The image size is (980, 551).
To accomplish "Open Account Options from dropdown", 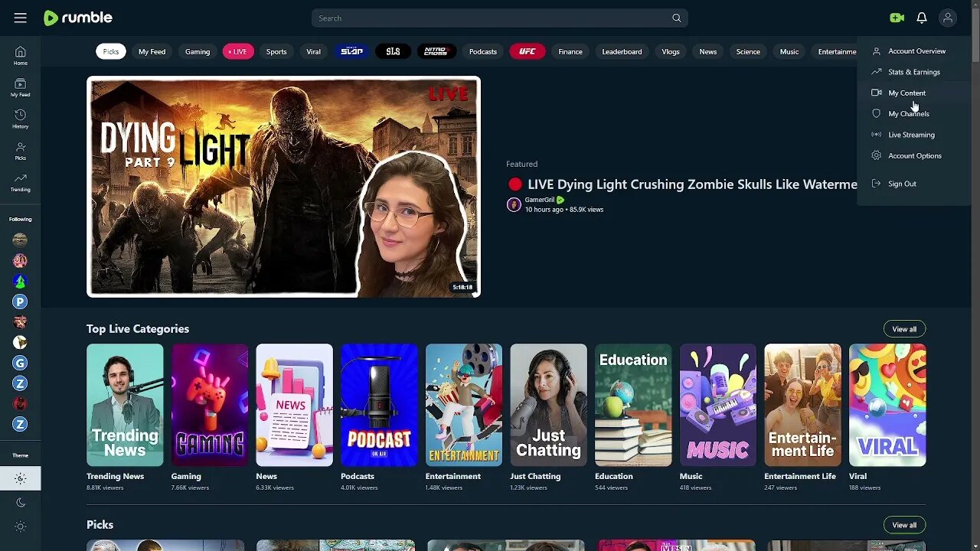I will click(914, 155).
